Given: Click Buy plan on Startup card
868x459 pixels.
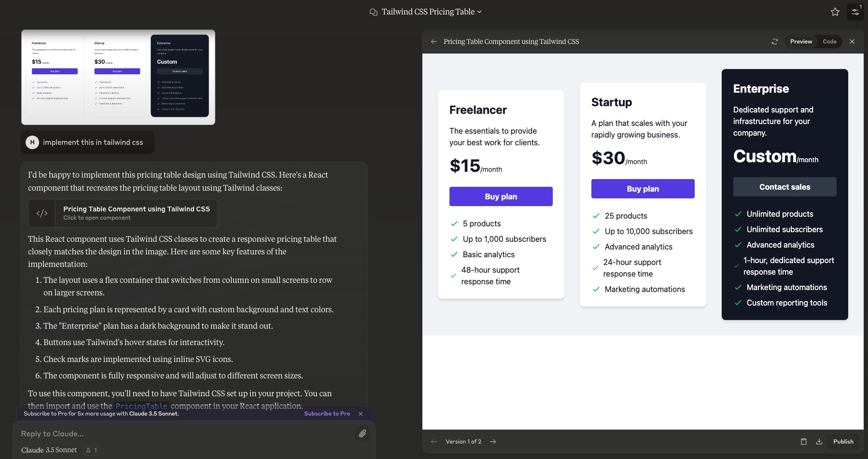Looking at the screenshot, I should pos(643,189).
